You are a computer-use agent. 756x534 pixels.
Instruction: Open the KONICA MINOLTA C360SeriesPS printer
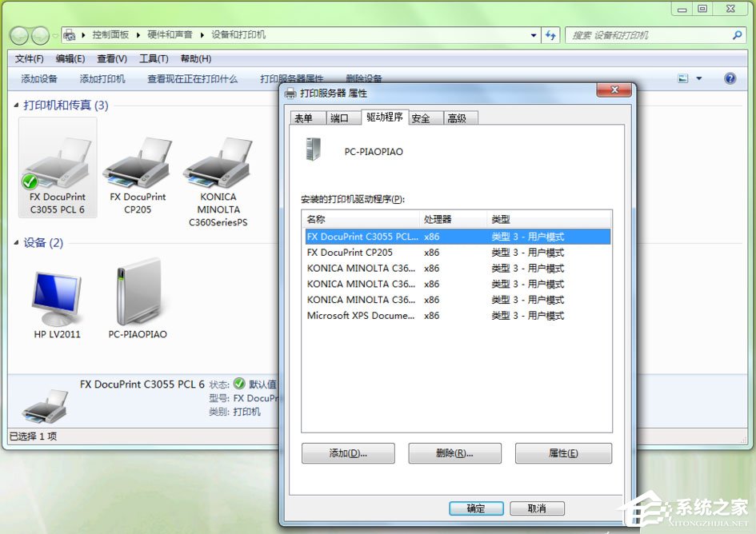[216, 168]
